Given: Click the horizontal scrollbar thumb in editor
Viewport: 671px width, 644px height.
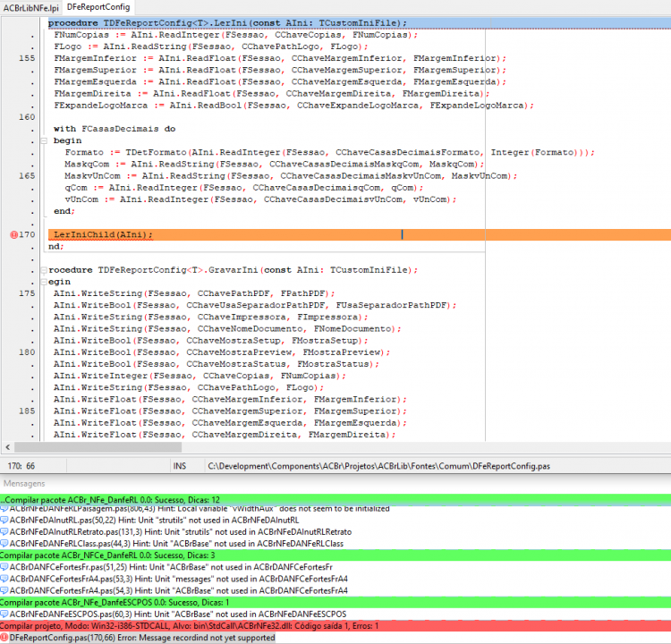Looking at the screenshot, I should click(x=98, y=447).
